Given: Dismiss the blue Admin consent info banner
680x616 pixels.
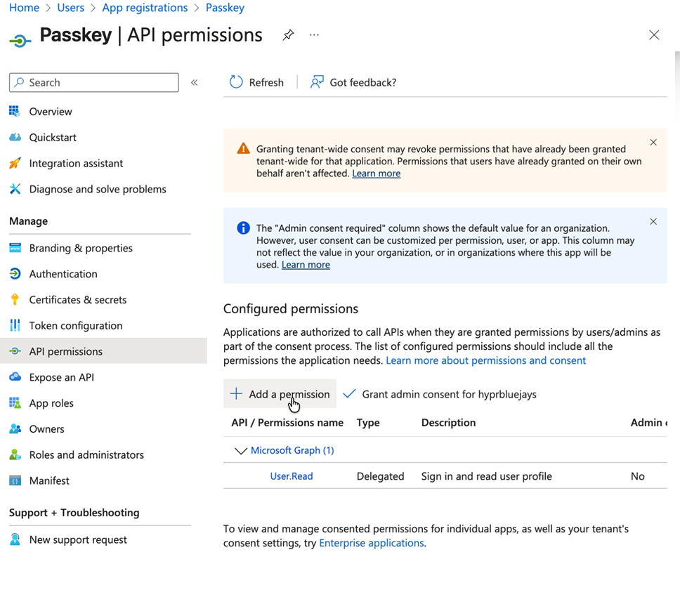Looking at the screenshot, I should click(x=653, y=222).
